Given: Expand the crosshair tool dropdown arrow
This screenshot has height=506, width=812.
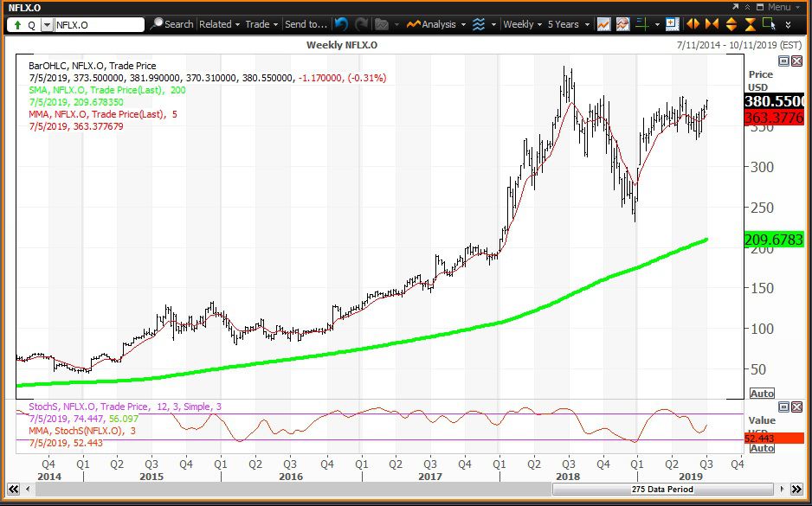Looking at the screenshot, I should click(657, 24).
